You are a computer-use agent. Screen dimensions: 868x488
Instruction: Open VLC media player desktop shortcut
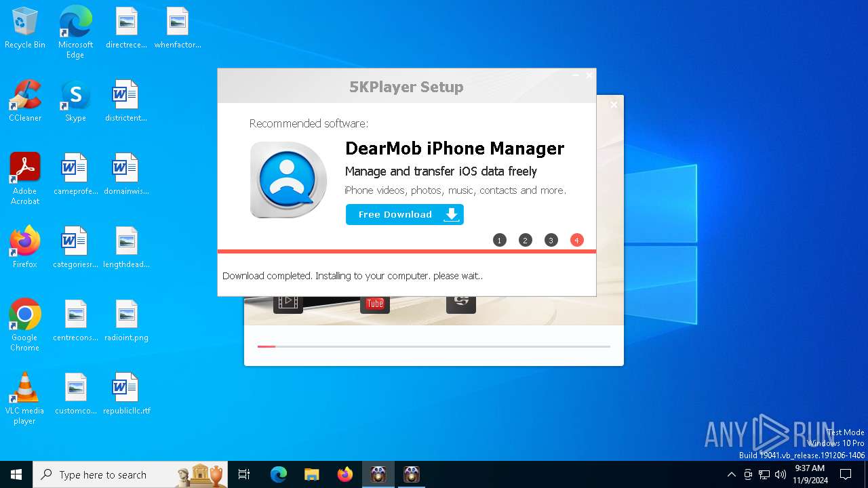coord(25,399)
